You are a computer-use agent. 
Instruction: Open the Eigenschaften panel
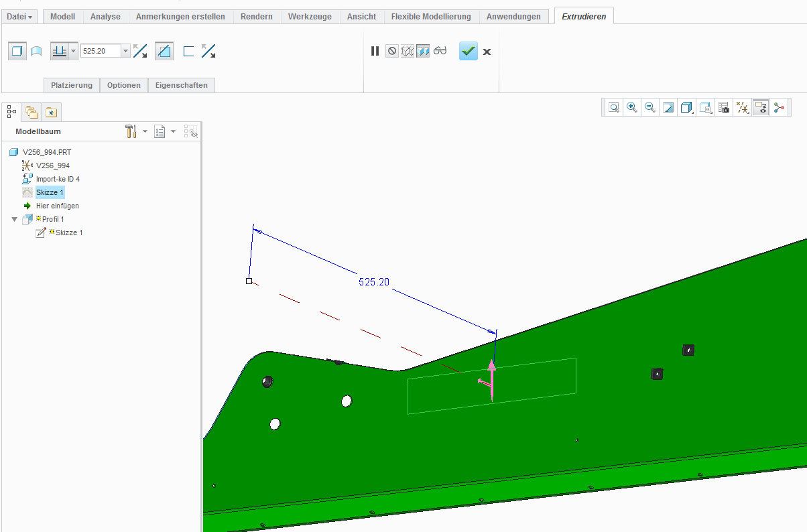(x=182, y=85)
